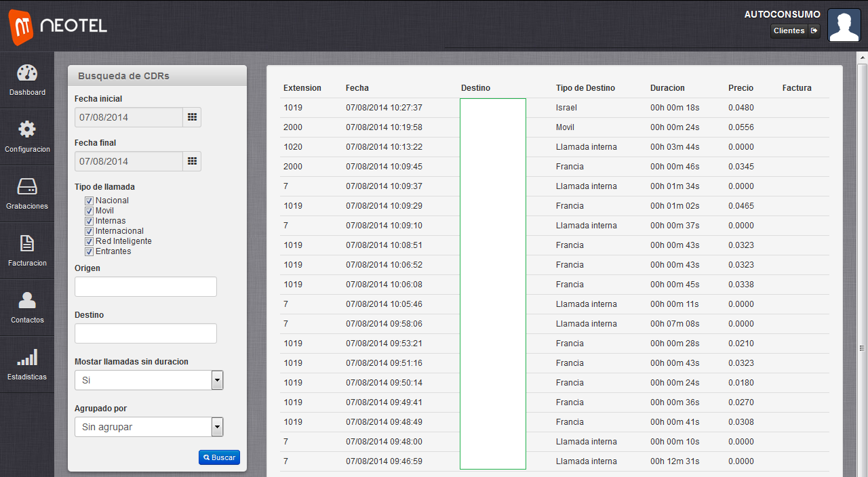Open Contactos person icon

coord(27,300)
